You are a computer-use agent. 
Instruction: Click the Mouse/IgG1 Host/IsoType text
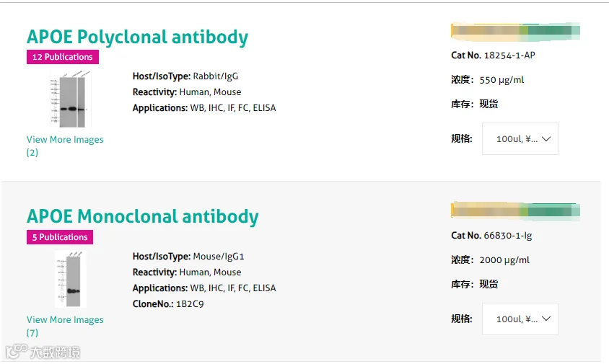(x=219, y=257)
